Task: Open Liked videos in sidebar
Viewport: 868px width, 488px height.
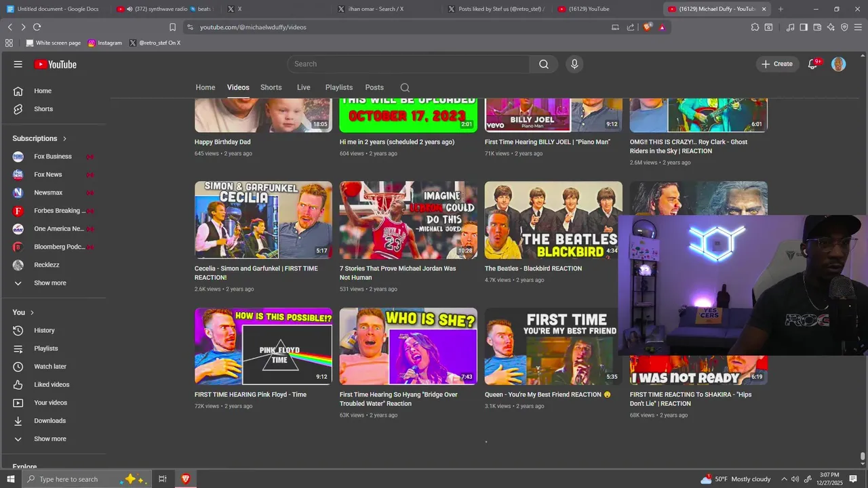Action: (52, 384)
